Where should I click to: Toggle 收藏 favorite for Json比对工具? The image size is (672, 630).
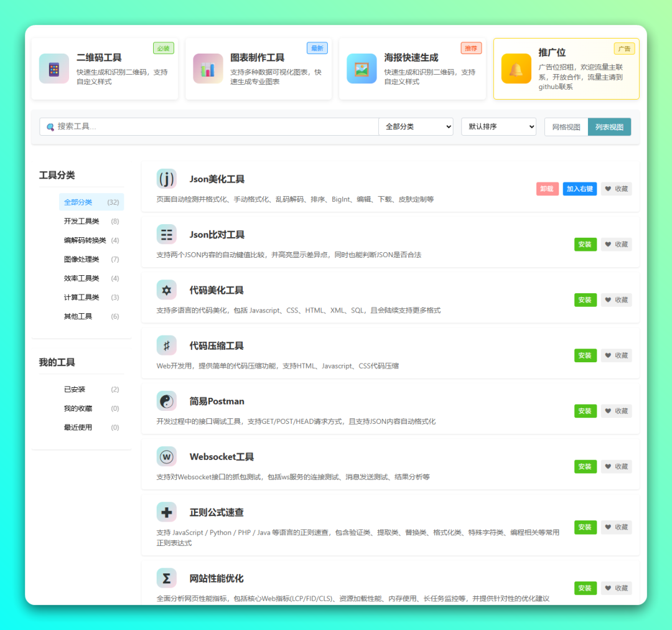click(x=616, y=245)
